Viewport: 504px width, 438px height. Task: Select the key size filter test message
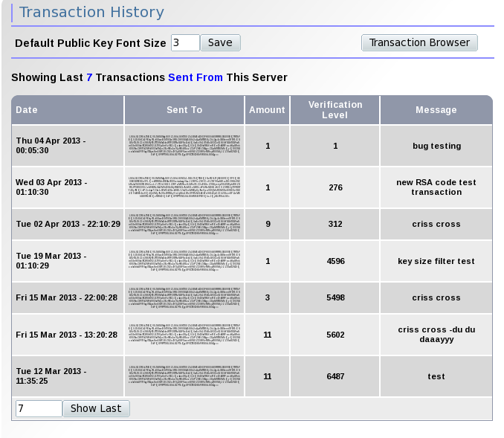(436, 261)
